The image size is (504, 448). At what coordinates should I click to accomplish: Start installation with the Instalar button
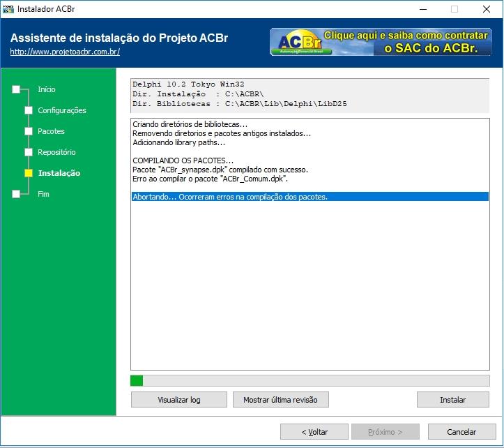(453, 400)
